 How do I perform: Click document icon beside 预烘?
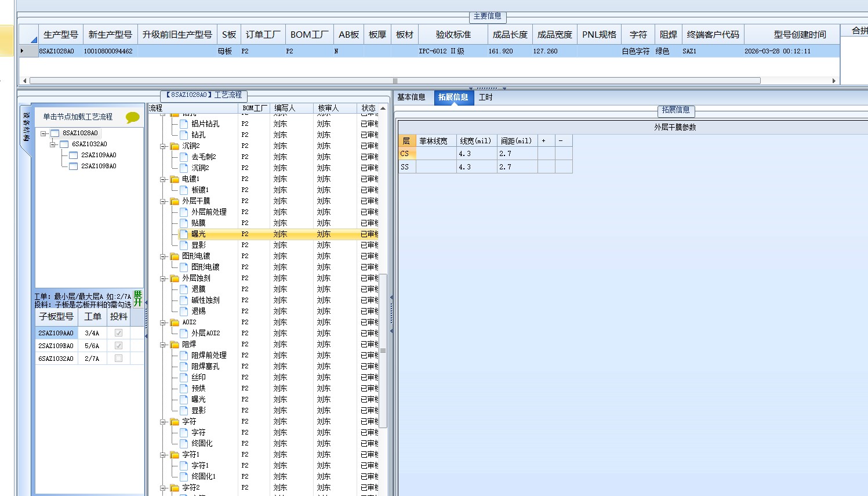coord(184,388)
